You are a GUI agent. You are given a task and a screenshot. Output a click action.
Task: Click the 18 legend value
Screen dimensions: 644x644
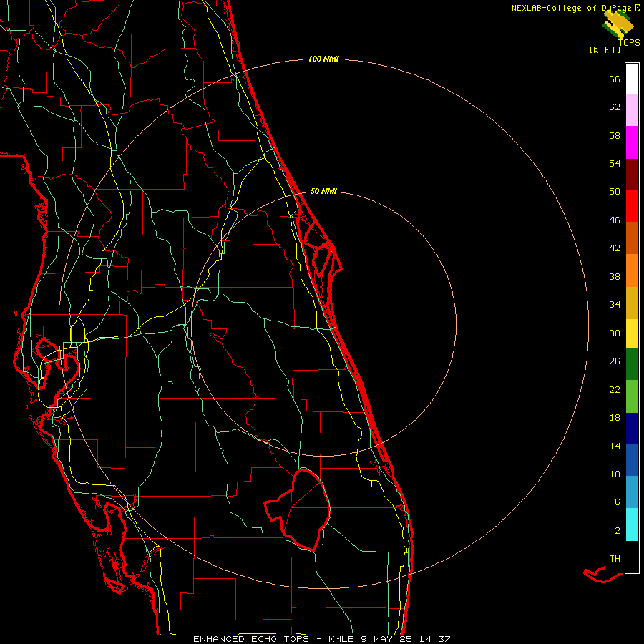pyautogui.click(x=615, y=418)
